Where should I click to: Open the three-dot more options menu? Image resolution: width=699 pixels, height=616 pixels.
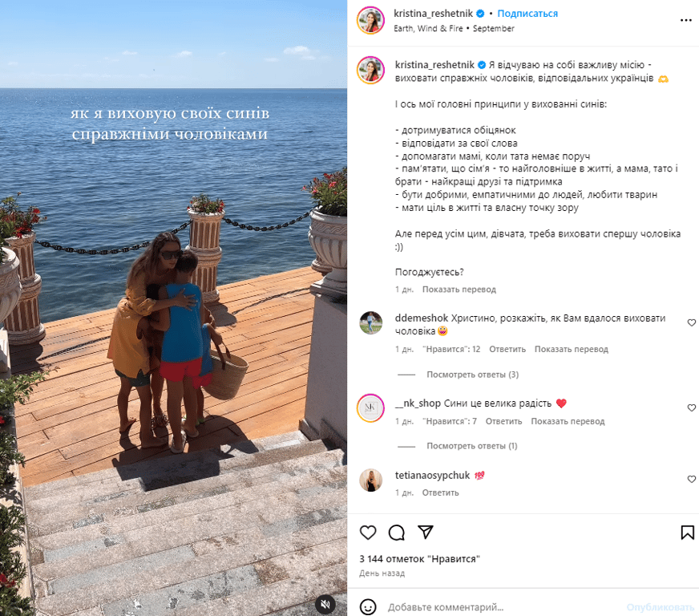pos(685,20)
